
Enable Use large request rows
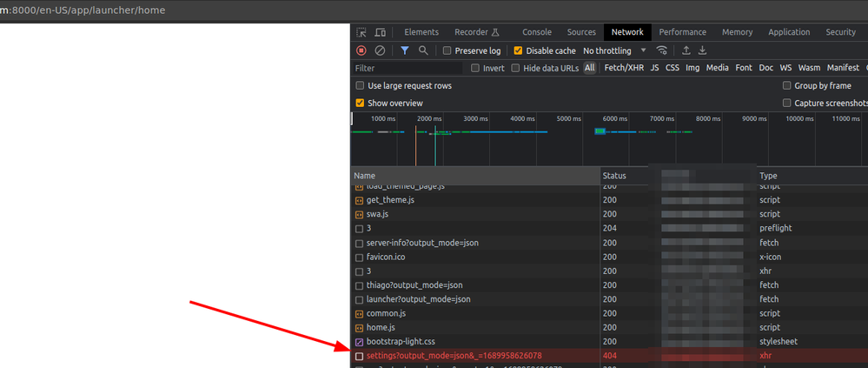(x=360, y=86)
